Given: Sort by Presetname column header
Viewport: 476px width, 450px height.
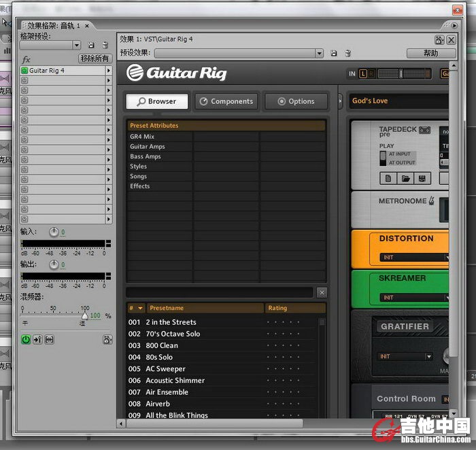Looking at the screenshot, I should point(205,308).
